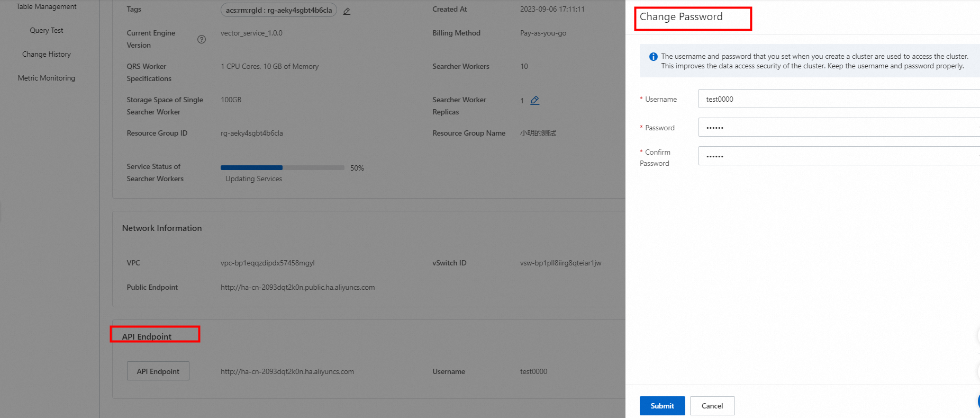Click the API Endpoint button

pos(158,371)
